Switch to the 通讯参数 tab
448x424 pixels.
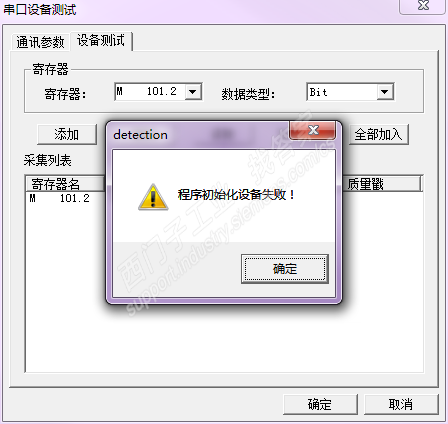pyautogui.click(x=40, y=42)
